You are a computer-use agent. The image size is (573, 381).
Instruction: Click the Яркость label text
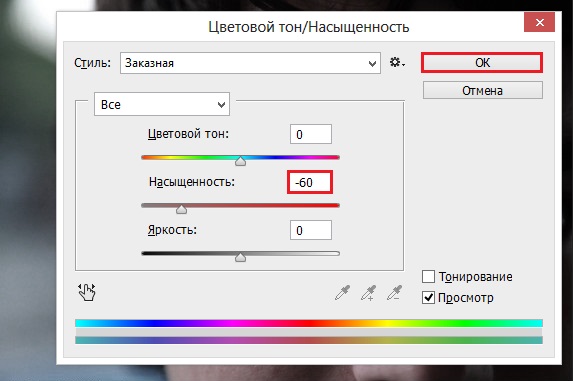pyautogui.click(x=172, y=230)
